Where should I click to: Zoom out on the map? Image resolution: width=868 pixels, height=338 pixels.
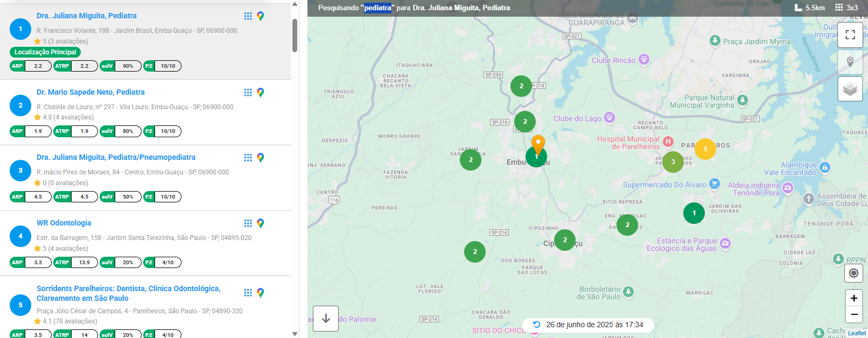(854, 314)
